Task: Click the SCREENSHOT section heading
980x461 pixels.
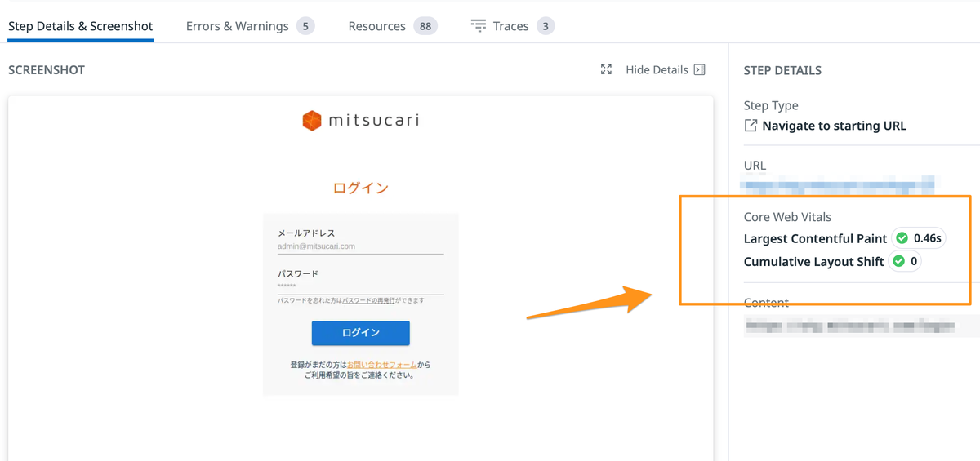Action: pos(47,70)
